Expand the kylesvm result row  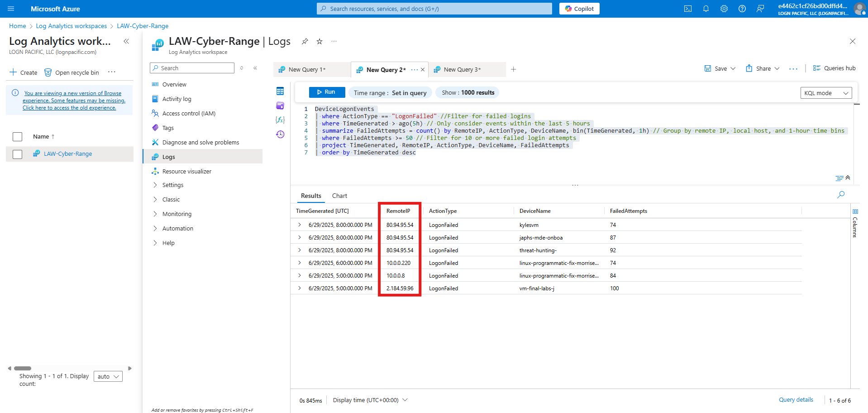(x=299, y=225)
